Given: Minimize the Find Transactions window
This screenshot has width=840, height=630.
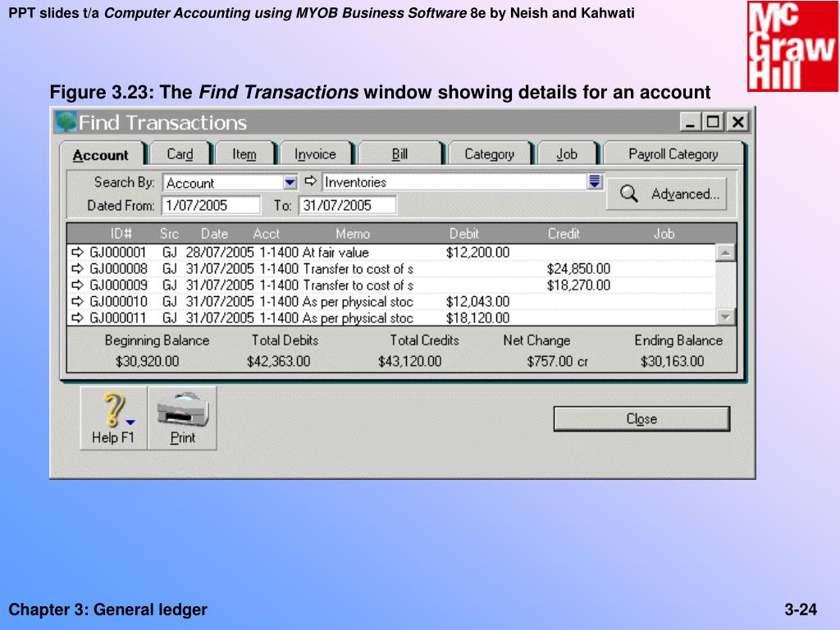Looking at the screenshot, I should (691, 122).
